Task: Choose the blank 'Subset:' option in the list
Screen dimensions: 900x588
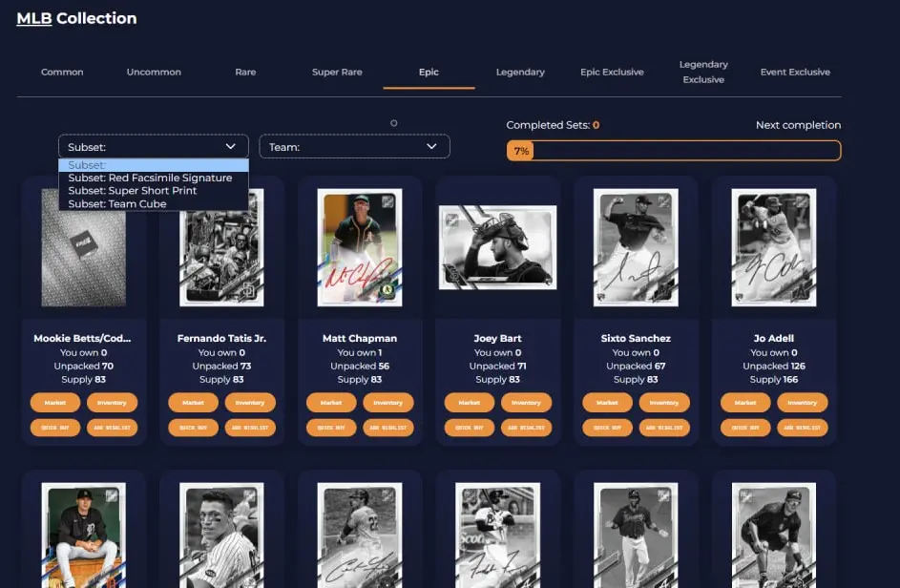Action: click(154, 165)
